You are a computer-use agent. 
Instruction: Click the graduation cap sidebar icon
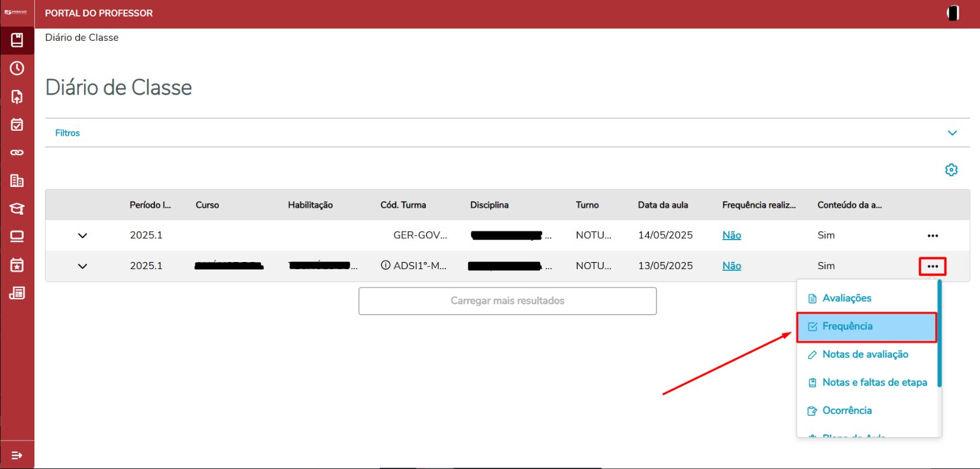(x=17, y=209)
